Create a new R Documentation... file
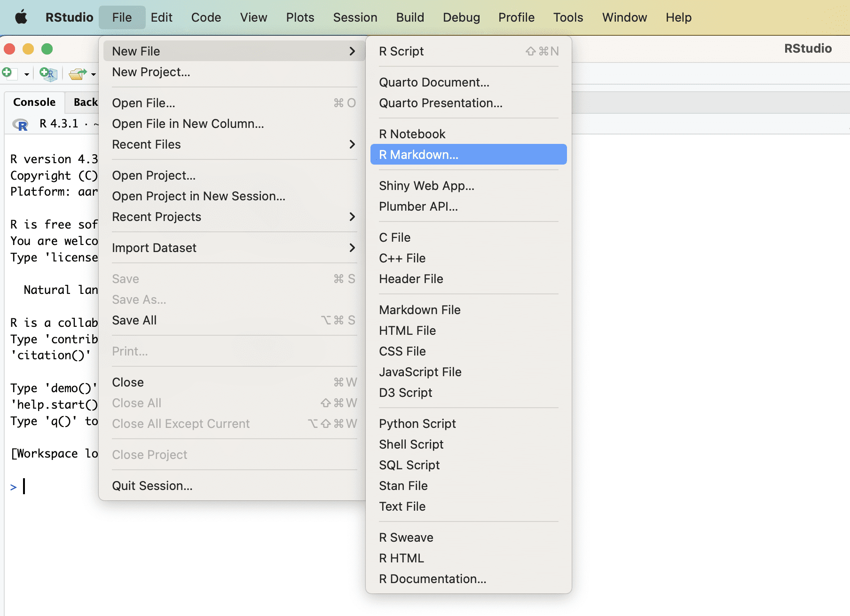850x616 pixels. (x=469, y=579)
